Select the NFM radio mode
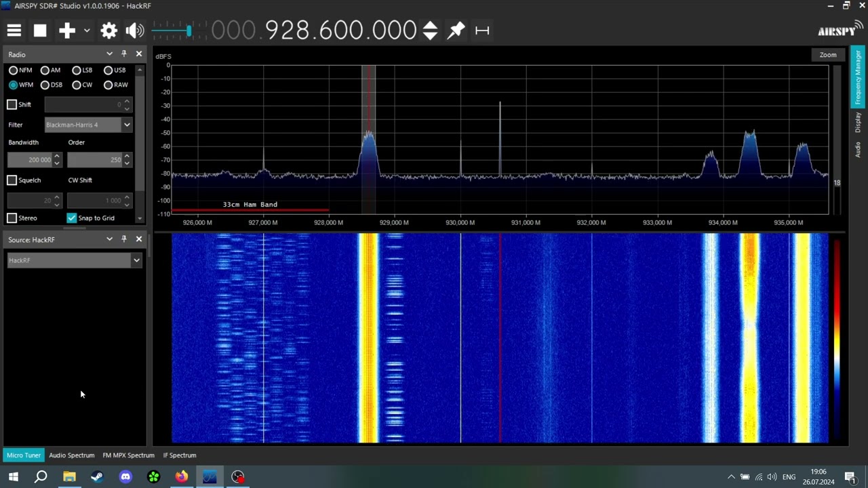Screen dimensions: 868x488 tap(20, 70)
